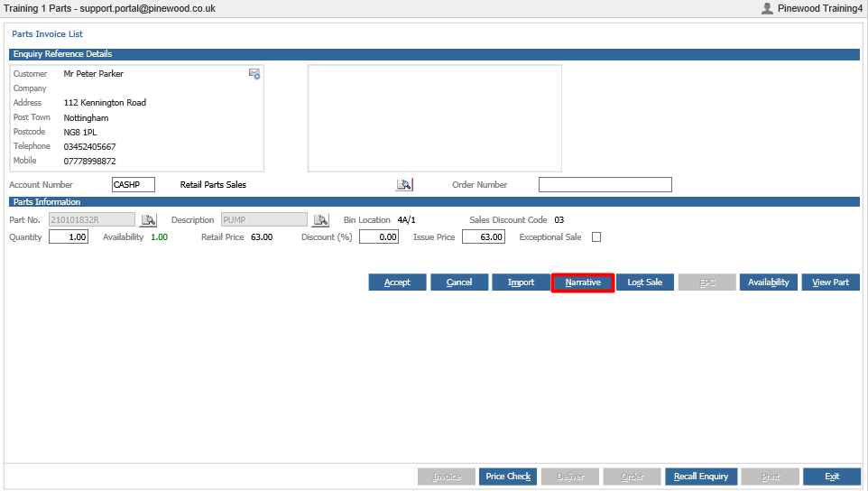Click the customer contact card icon
This screenshot has height=491, width=868.
click(x=254, y=74)
